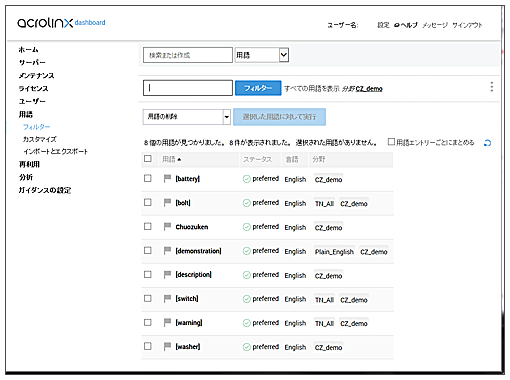510x380 pixels.
Task: Click サインアウト in the top bar
Action: 467,25
